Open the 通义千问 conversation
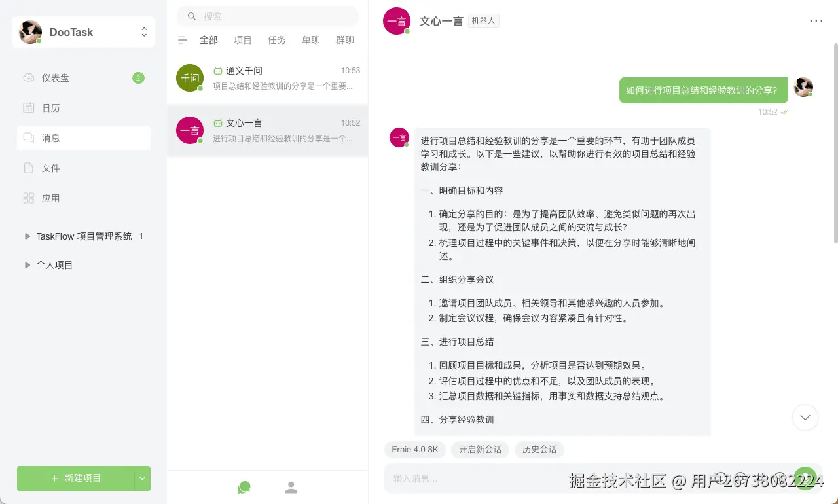The image size is (838, 504). (268, 78)
